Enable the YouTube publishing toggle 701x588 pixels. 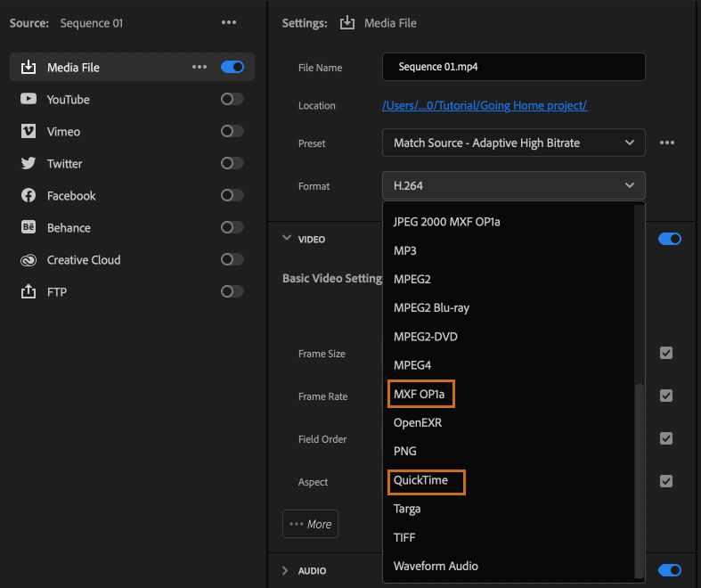[x=232, y=99]
